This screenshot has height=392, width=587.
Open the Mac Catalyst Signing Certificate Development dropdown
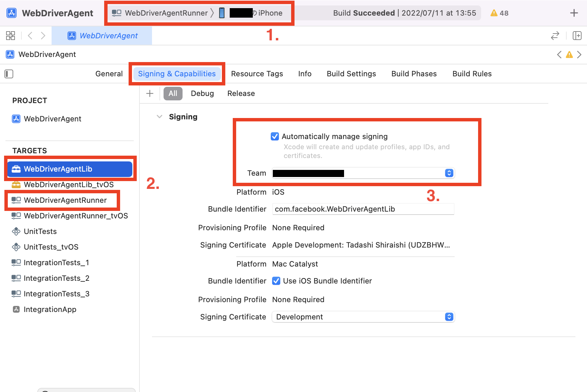click(x=363, y=317)
